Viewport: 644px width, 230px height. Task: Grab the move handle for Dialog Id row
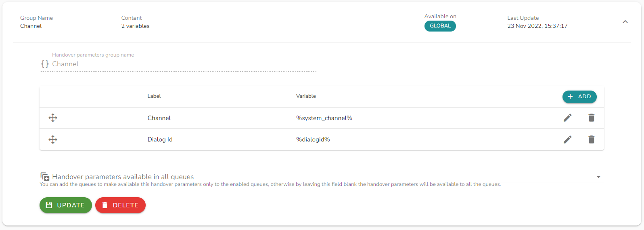pyautogui.click(x=53, y=139)
